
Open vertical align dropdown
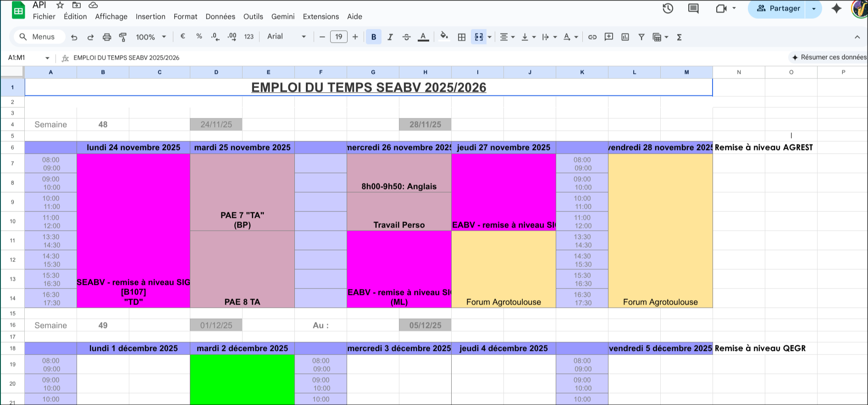(528, 37)
